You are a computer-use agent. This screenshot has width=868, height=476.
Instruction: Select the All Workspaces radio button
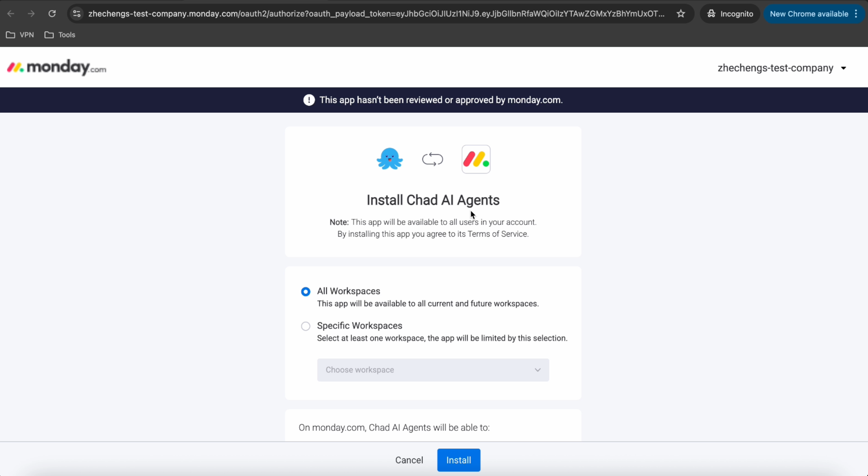point(306,291)
